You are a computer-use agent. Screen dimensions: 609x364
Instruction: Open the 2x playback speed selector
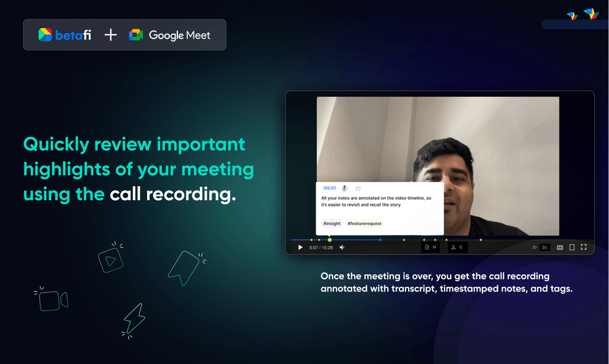[x=544, y=247]
